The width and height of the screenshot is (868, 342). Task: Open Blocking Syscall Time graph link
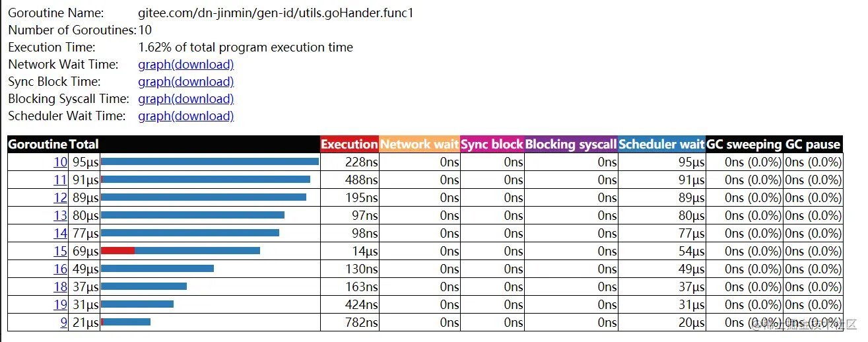pyautogui.click(x=186, y=99)
